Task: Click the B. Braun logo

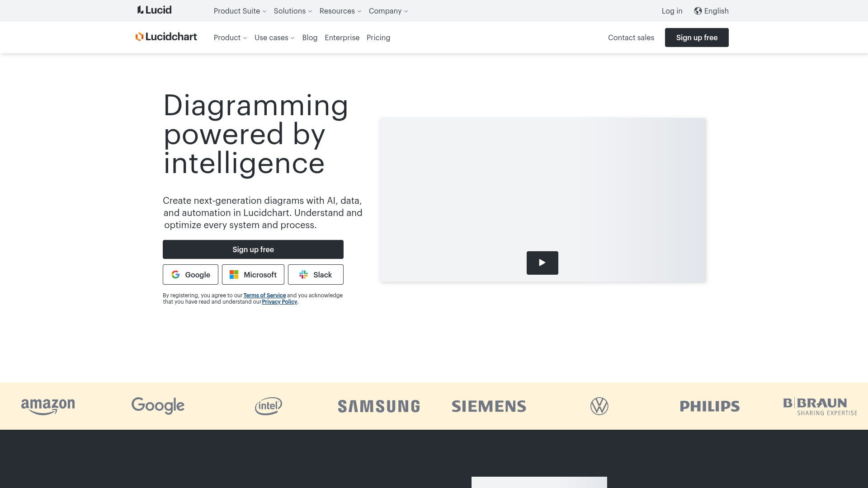Action: 820,406
